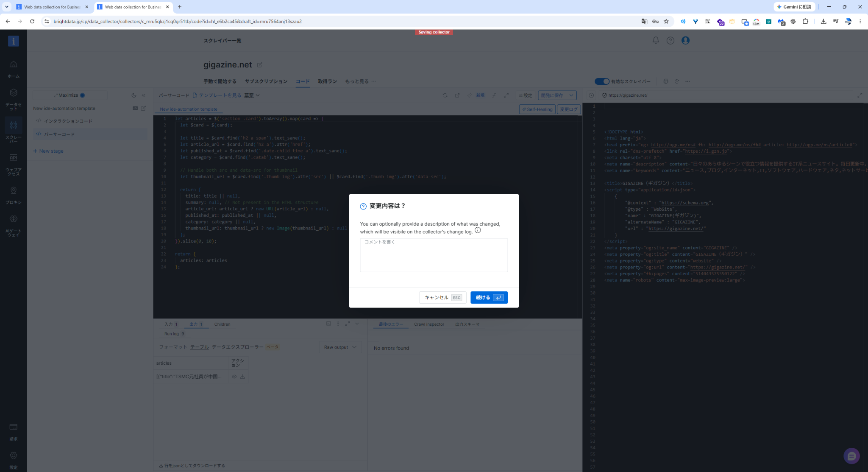Click the Self-Healing button
Viewport: 868px width, 472px height.
pos(537,109)
